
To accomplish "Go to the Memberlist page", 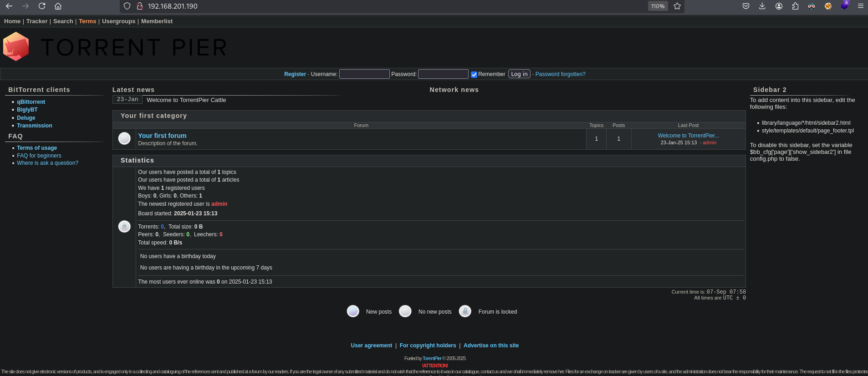I will tap(157, 21).
